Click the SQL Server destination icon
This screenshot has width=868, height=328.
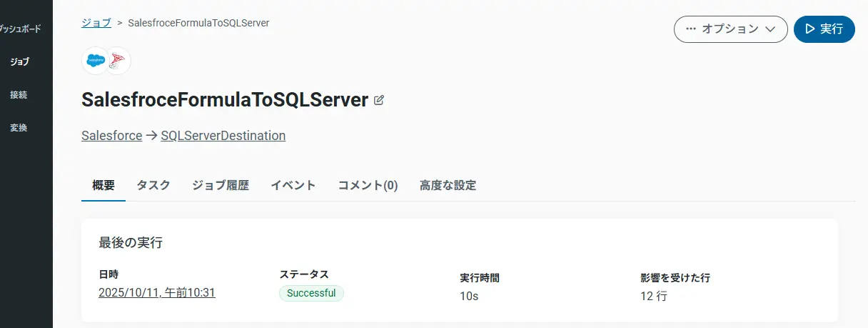[117, 61]
